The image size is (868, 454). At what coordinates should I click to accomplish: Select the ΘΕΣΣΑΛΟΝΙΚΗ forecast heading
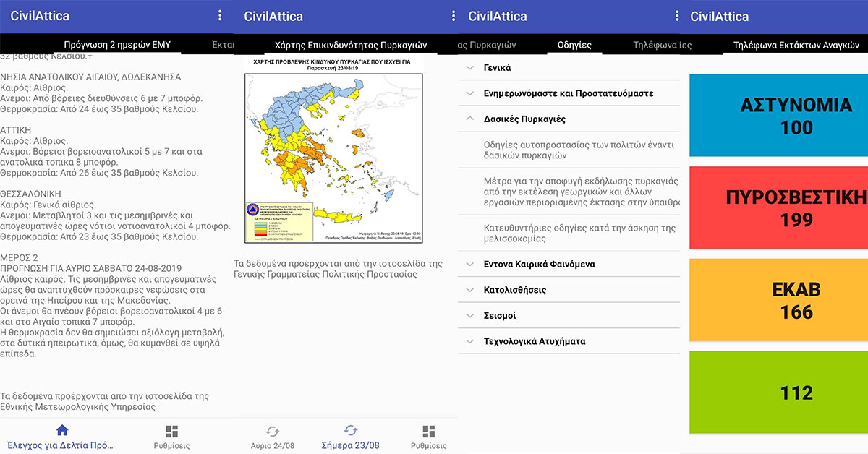click(31, 194)
